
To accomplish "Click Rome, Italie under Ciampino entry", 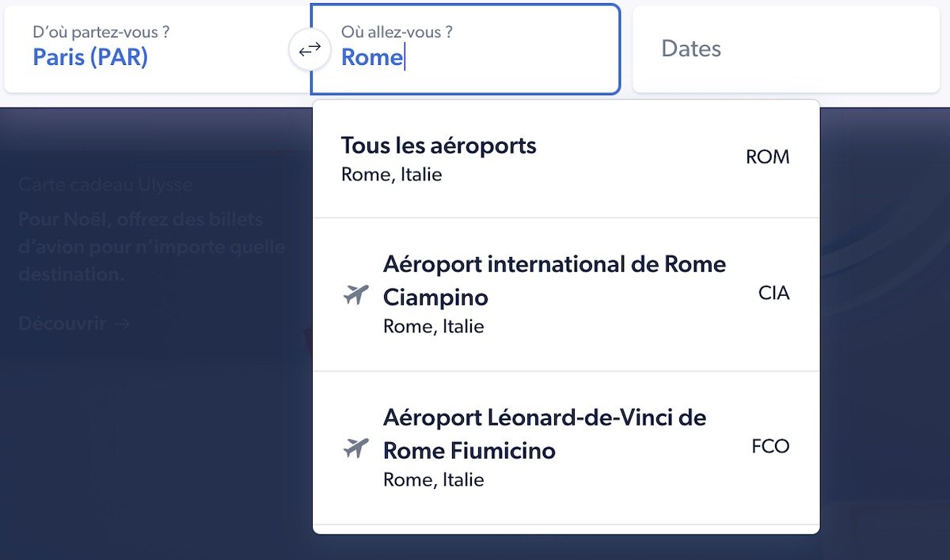I will click(433, 326).
